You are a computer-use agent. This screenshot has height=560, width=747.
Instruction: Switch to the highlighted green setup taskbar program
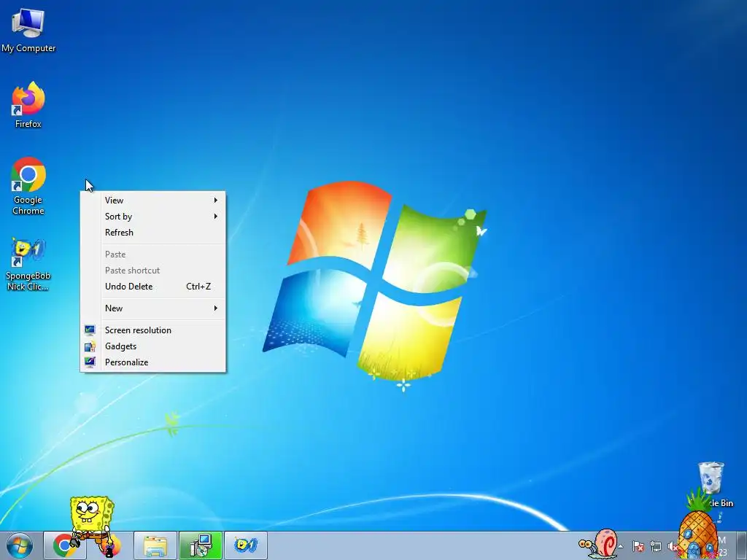201,545
